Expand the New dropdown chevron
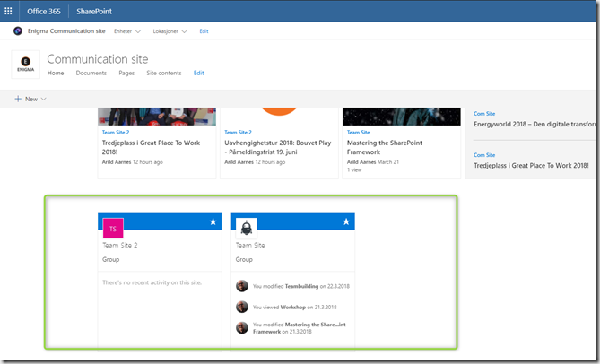The width and height of the screenshot is (600, 364). click(x=44, y=99)
